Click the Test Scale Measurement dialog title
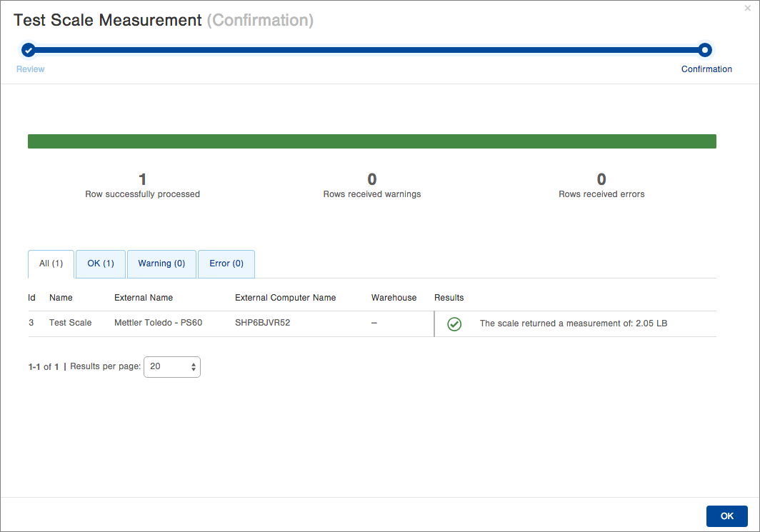This screenshot has height=532, width=760. pyautogui.click(x=164, y=20)
